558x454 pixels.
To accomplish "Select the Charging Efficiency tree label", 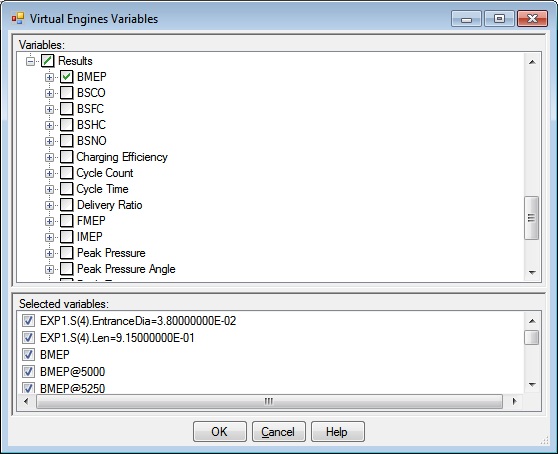I will tap(122, 157).
